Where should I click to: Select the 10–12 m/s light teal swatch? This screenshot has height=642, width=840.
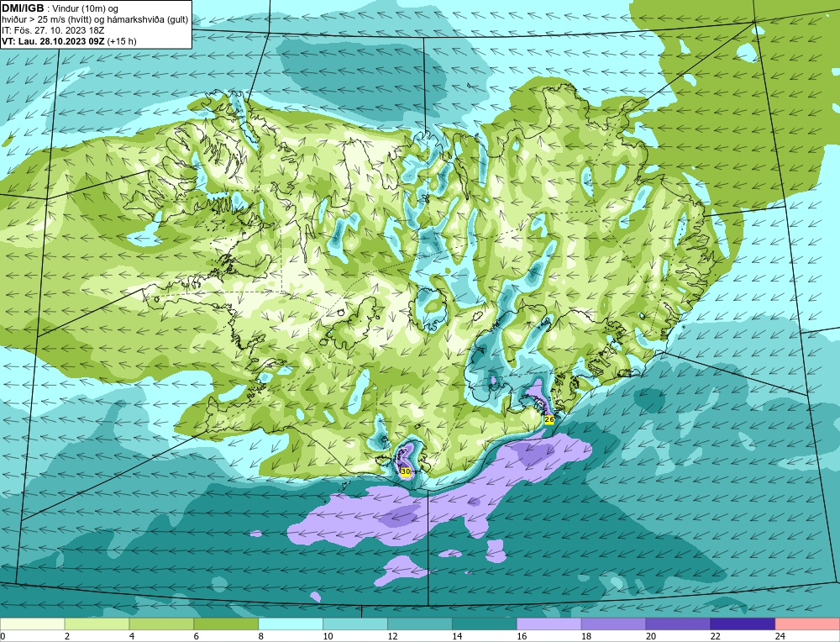[355, 624]
